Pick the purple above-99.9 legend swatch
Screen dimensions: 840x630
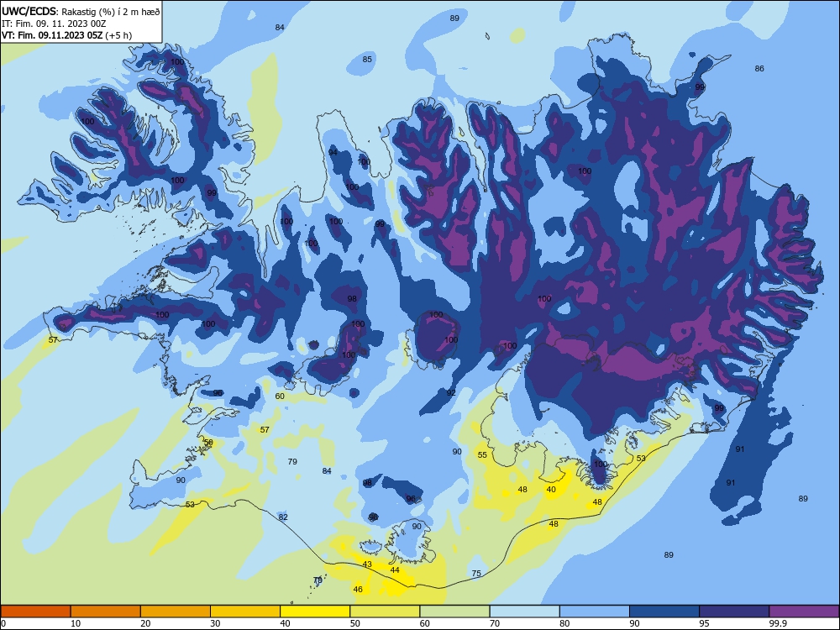pyautogui.click(x=804, y=612)
